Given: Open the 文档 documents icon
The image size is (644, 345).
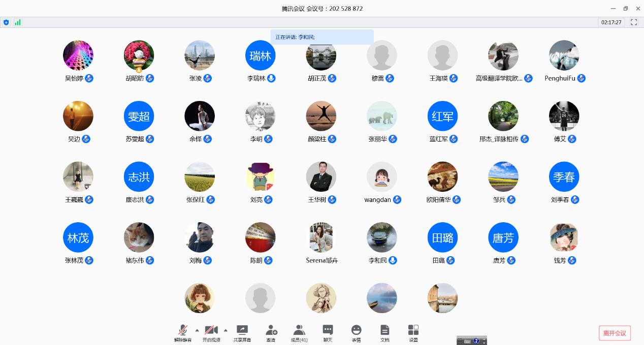Looking at the screenshot, I should [385, 332].
